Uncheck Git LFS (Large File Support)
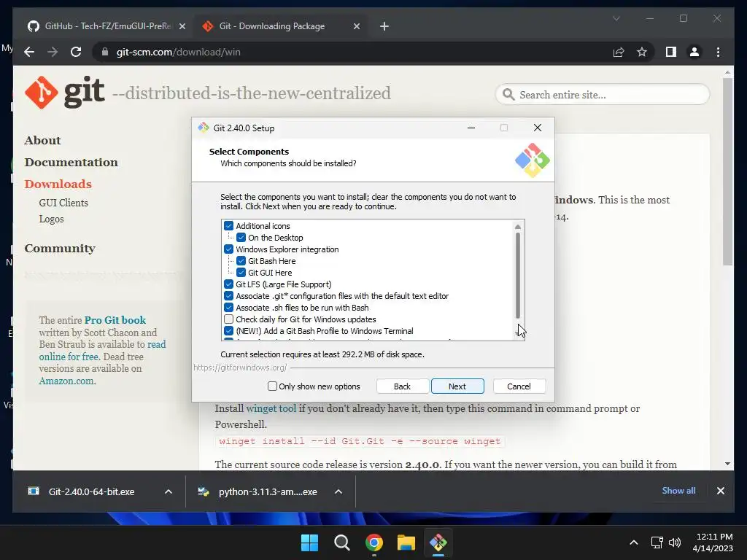 point(228,284)
